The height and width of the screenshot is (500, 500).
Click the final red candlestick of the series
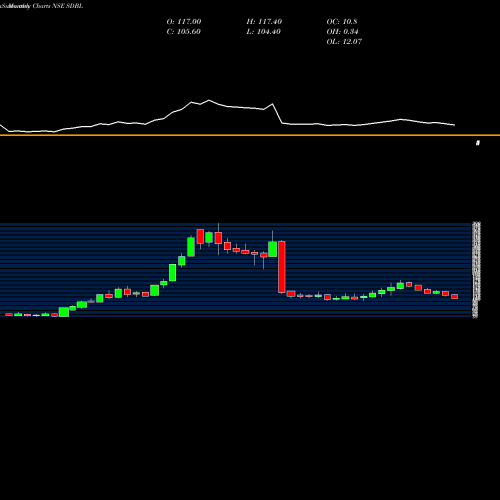coord(455,296)
